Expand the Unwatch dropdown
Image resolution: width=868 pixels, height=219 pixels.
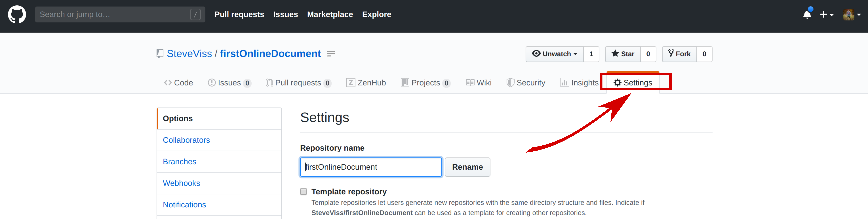[x=555, y=54]
